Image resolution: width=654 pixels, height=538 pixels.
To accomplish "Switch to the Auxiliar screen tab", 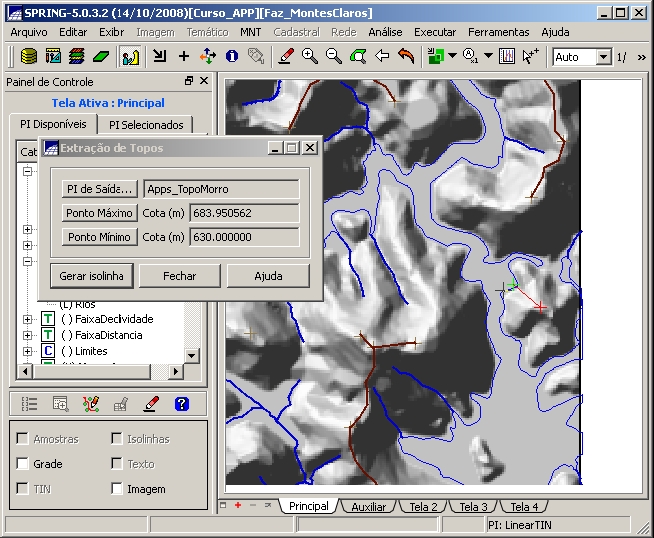I will coord(368,507).
